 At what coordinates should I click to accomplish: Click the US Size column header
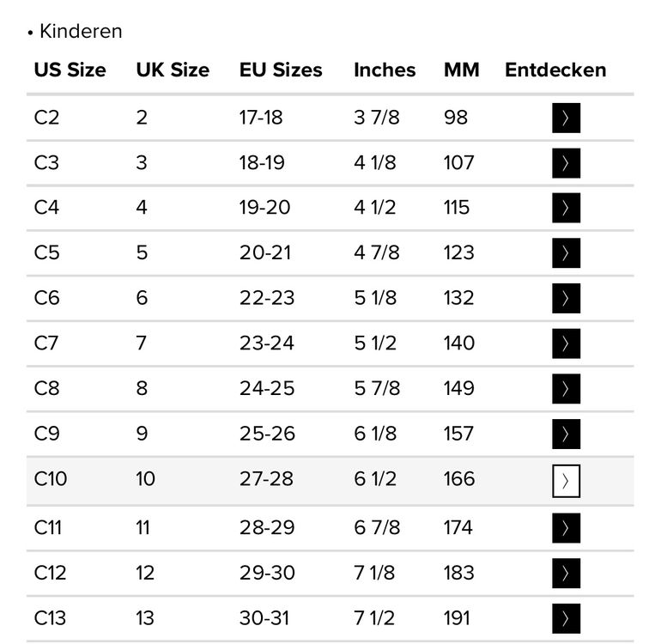point(70,70)
